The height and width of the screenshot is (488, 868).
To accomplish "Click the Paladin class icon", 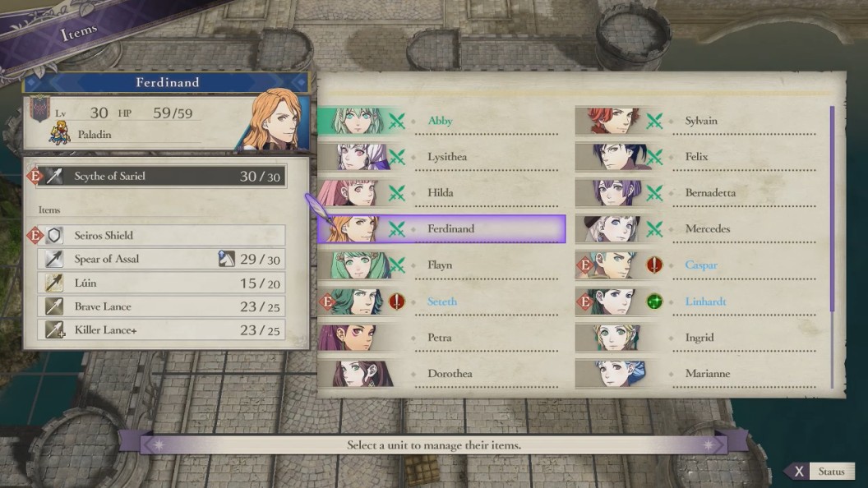I will click(60, 133).
